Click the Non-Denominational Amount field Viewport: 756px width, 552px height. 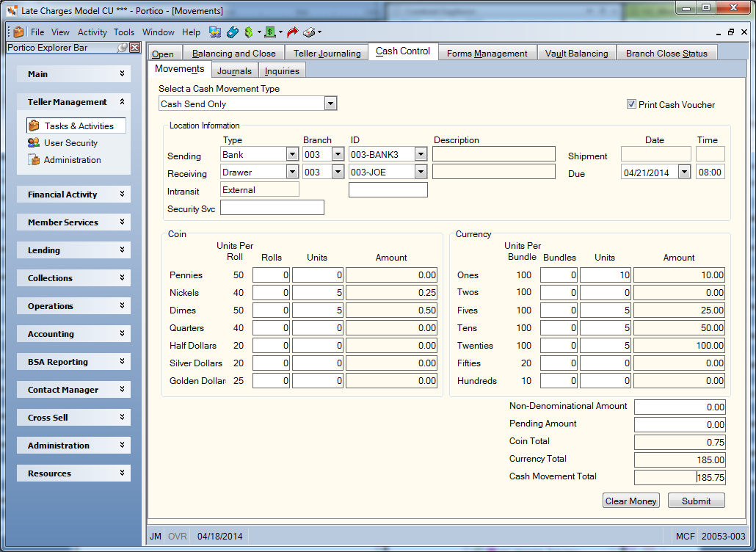[x=680, y=407]
